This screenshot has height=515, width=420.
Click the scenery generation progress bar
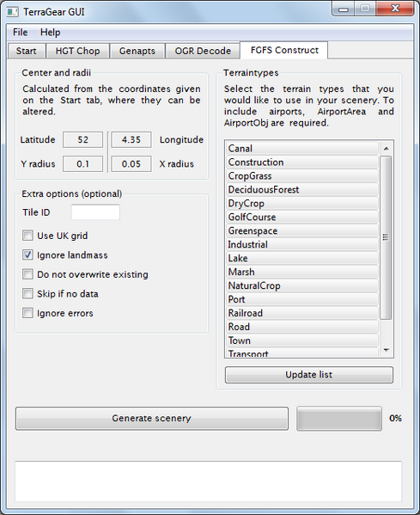[339, 418]
